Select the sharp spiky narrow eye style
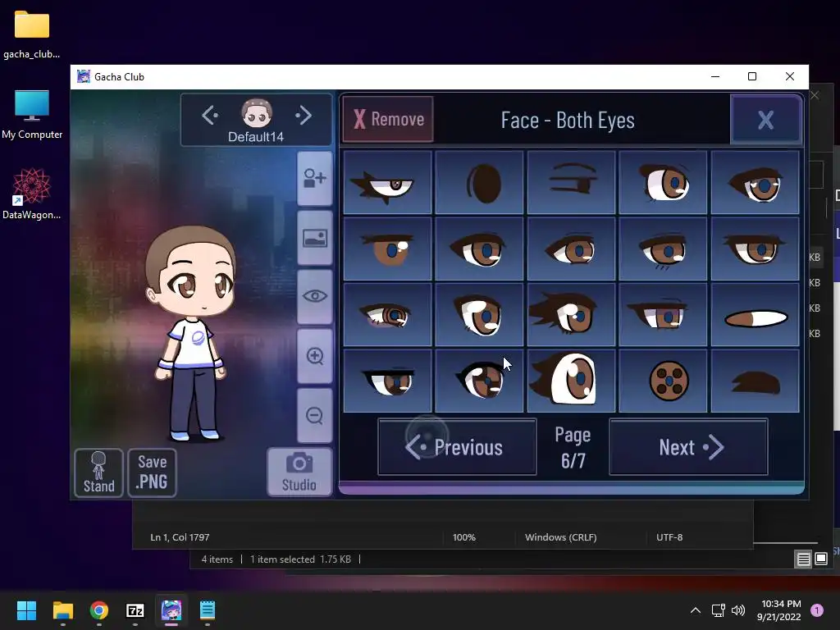 (387, 183)
